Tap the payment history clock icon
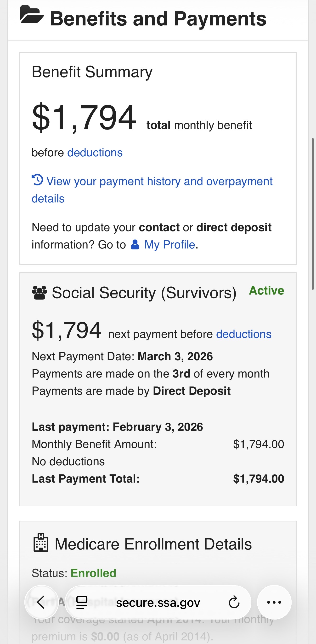Image resolution: width=316 pixels, height=644 pixels. click(x=37, y=180)
